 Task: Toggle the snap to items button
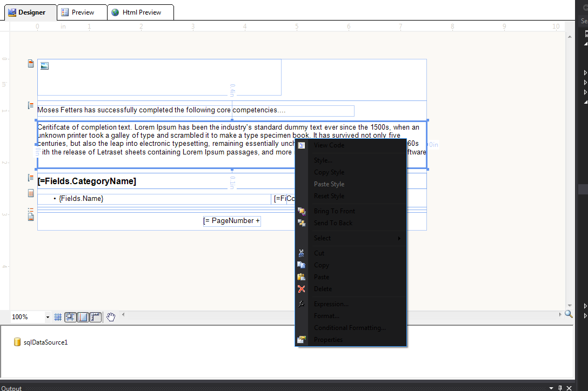(x=70, y=317)
